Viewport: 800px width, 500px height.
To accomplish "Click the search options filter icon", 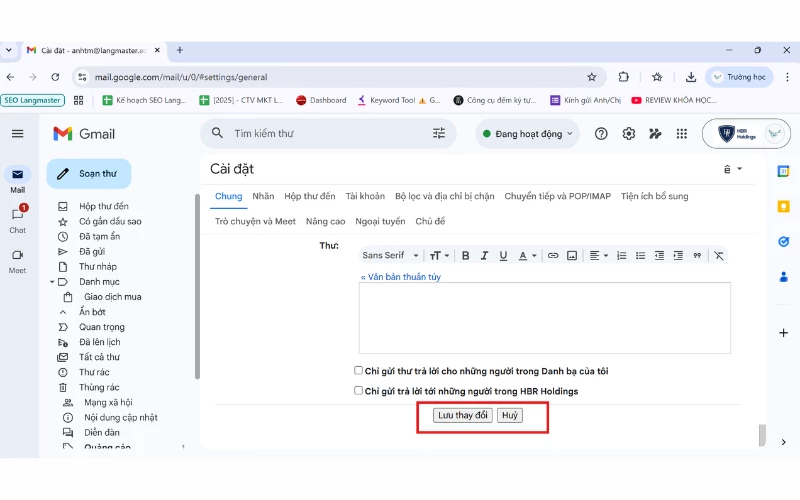I will pos(439,134).
